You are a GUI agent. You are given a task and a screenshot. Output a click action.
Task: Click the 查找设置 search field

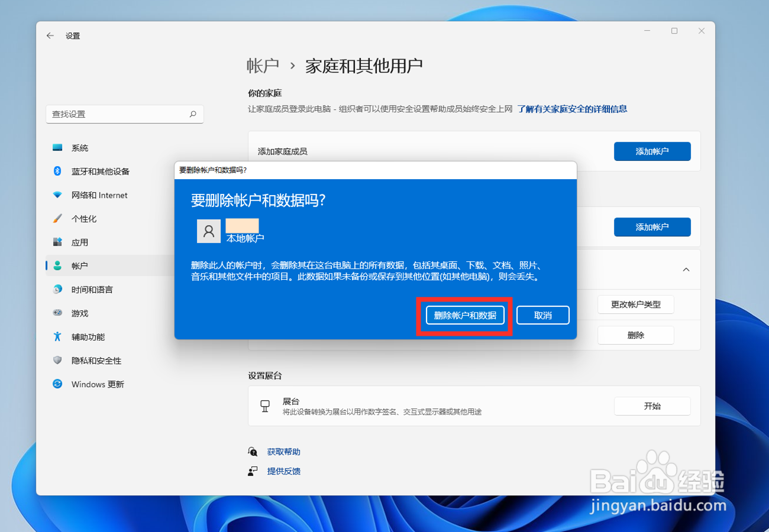coord(125,114)
